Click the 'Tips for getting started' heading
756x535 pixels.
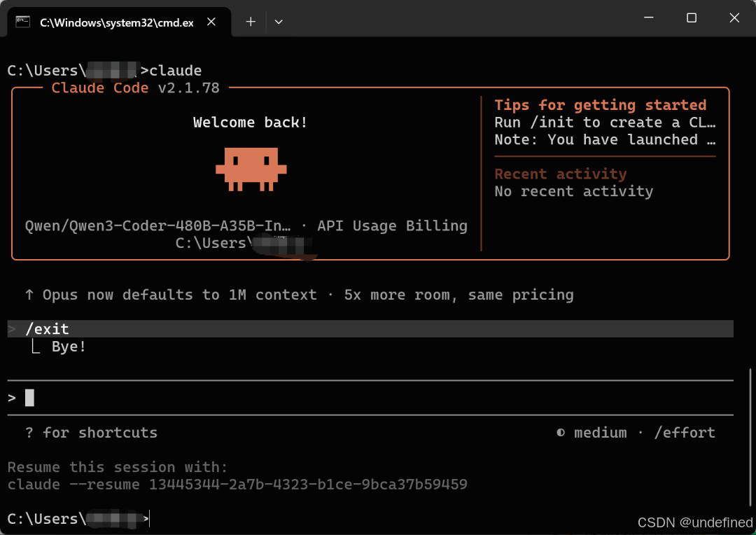tap(601, 105)
